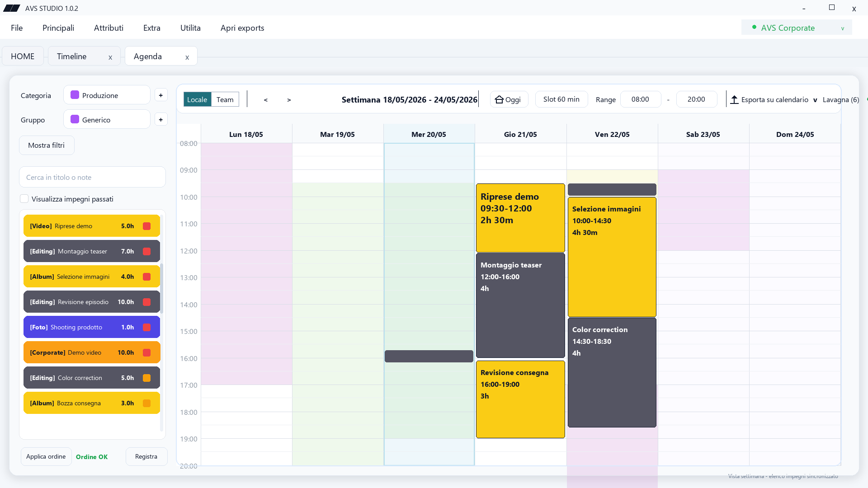Jump to today with Oggi

(509, 99)
